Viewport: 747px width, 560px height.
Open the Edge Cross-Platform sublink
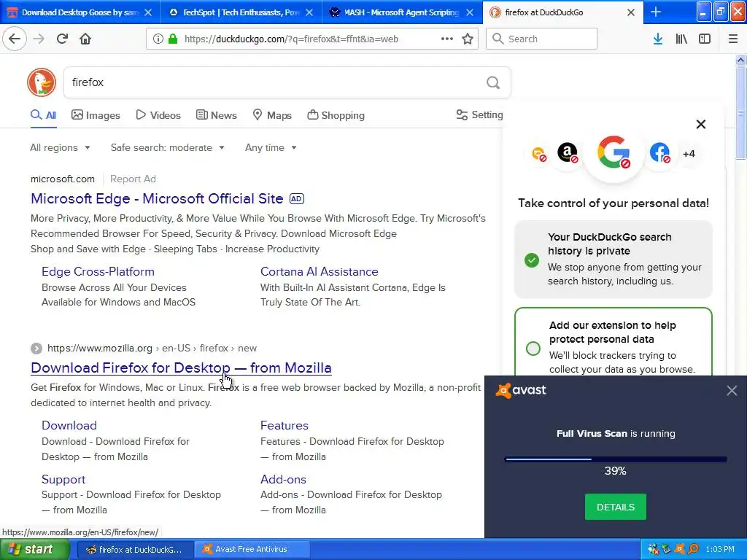(x=98, y=271)
